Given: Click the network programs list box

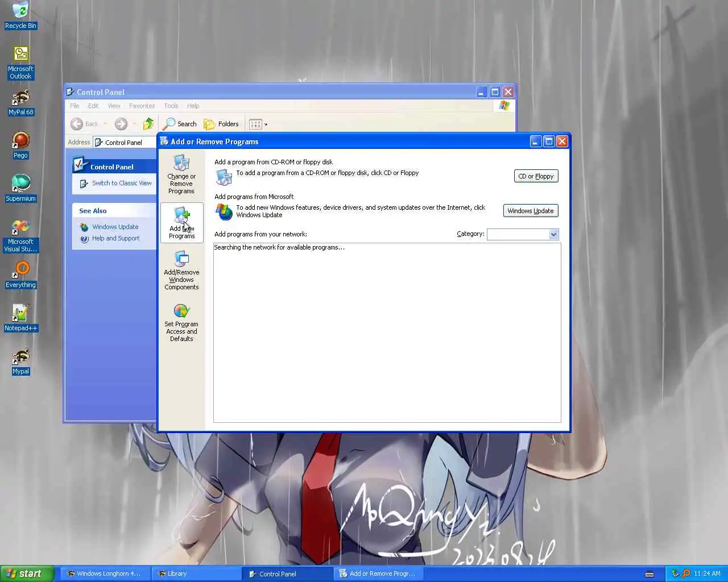Looking at the screenshot, I should tap(387, 332).
